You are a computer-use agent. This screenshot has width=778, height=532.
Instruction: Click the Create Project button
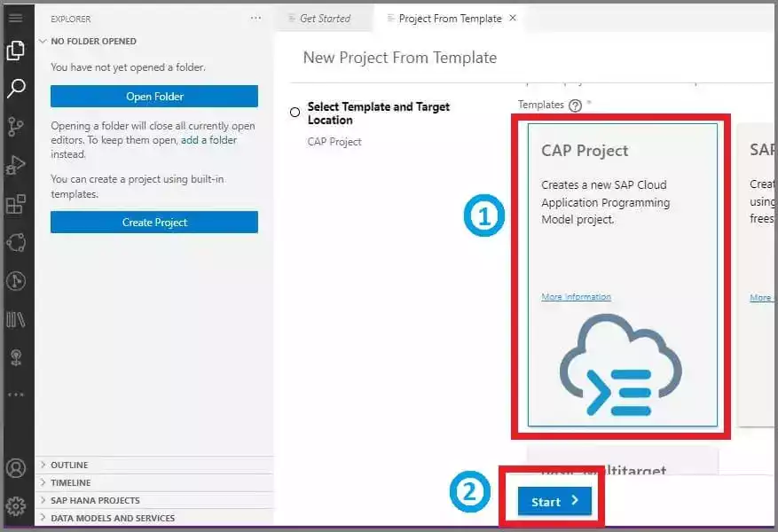(154, 223)
